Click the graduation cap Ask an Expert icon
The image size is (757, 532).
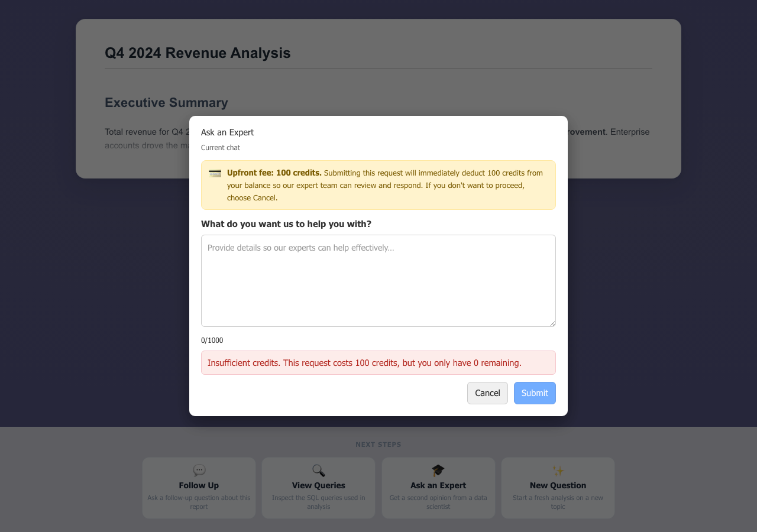coord(438,471)
